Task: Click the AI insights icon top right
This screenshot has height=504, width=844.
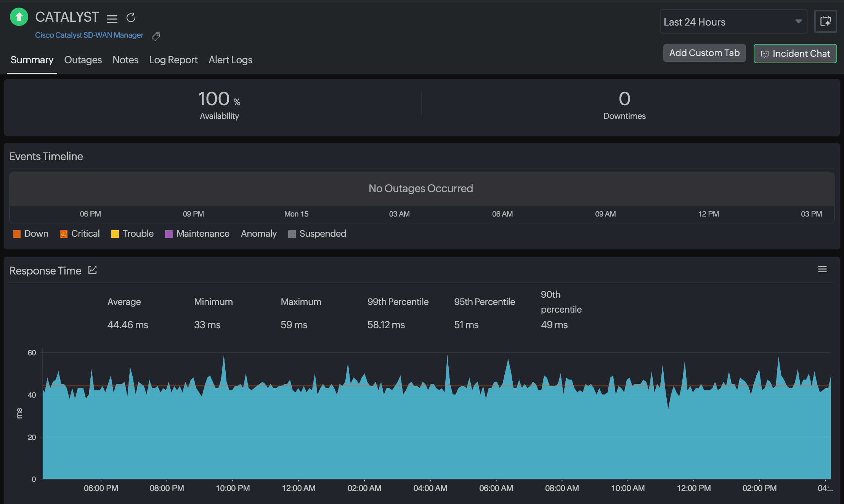Action: coord(825,21)
